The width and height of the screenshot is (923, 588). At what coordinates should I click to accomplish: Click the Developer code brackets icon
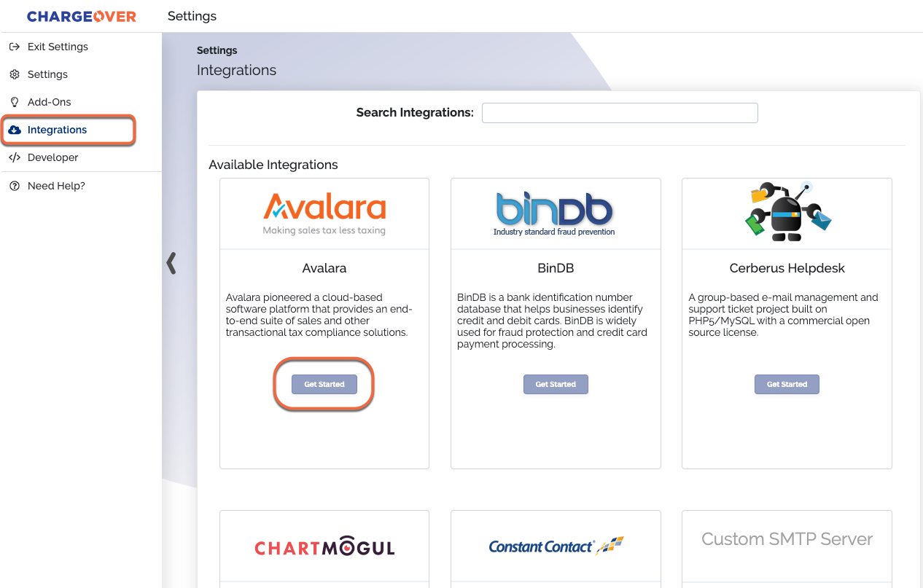pyautogui.click(x=14, y=157)
